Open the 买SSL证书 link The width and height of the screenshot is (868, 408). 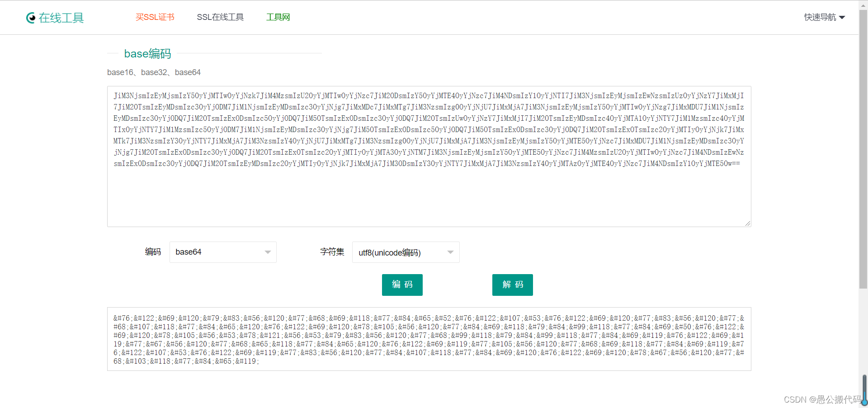155,17
